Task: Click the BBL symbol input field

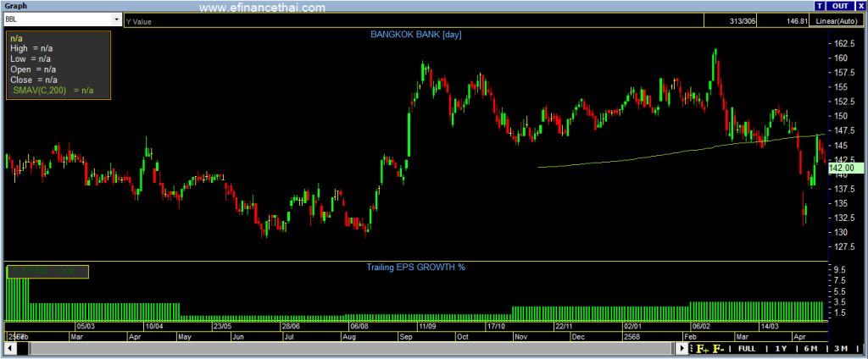Action: pos(56,19)
